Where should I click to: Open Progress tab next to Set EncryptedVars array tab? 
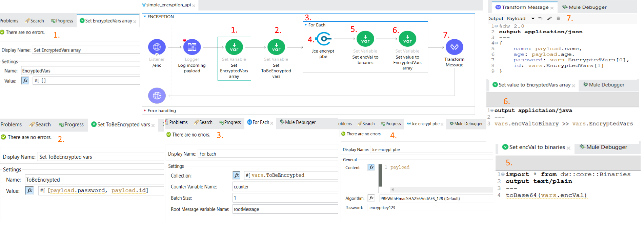pyautogui.click(x=62, y=21)
